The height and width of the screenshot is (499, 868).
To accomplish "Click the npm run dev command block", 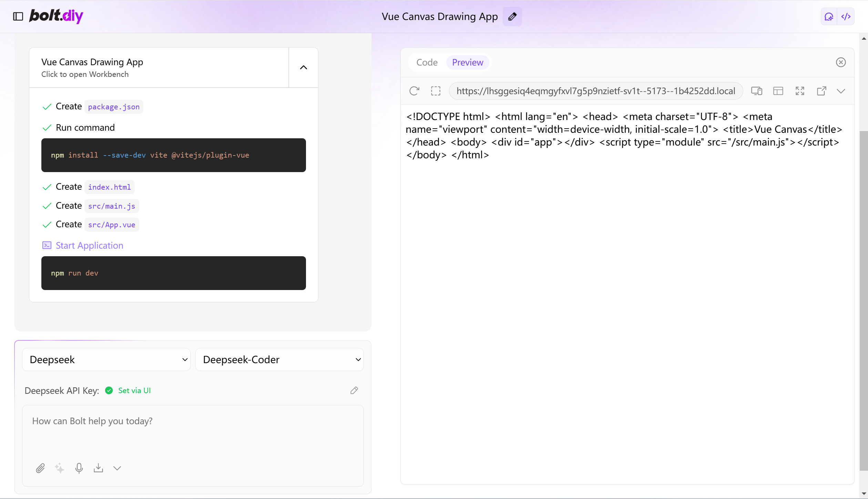I will tap(173, 273).
